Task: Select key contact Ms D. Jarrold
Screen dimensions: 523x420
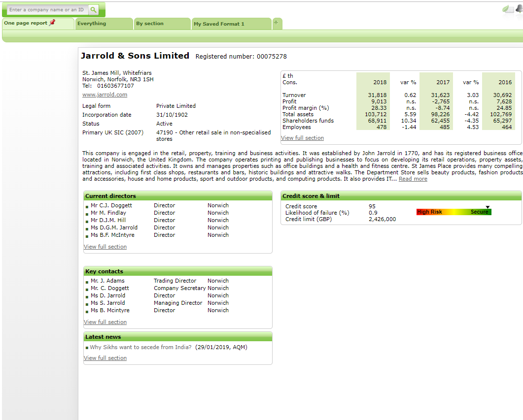Action: click(108, 295)
